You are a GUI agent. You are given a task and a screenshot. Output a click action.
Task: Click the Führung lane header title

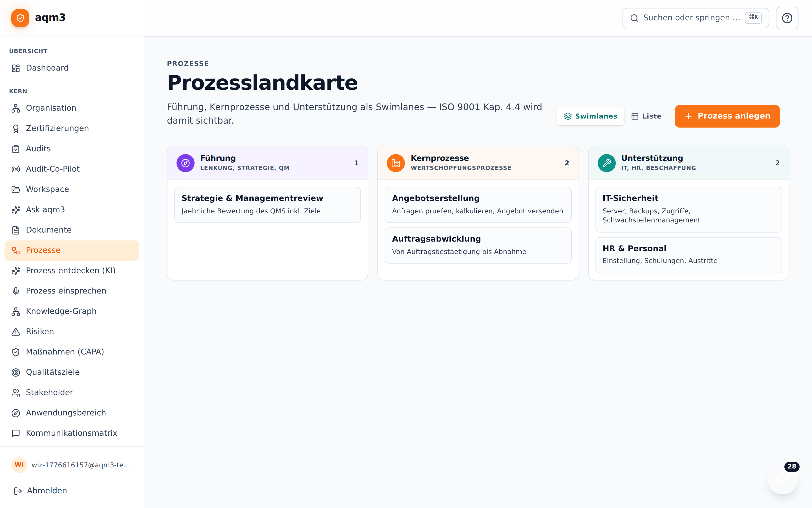pos(218,158)
